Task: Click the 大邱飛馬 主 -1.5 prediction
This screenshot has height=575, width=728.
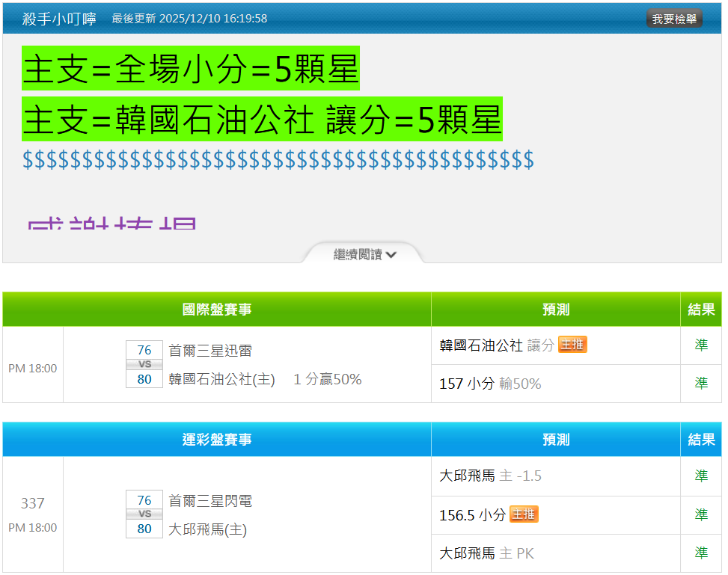Action: point(490,476)
